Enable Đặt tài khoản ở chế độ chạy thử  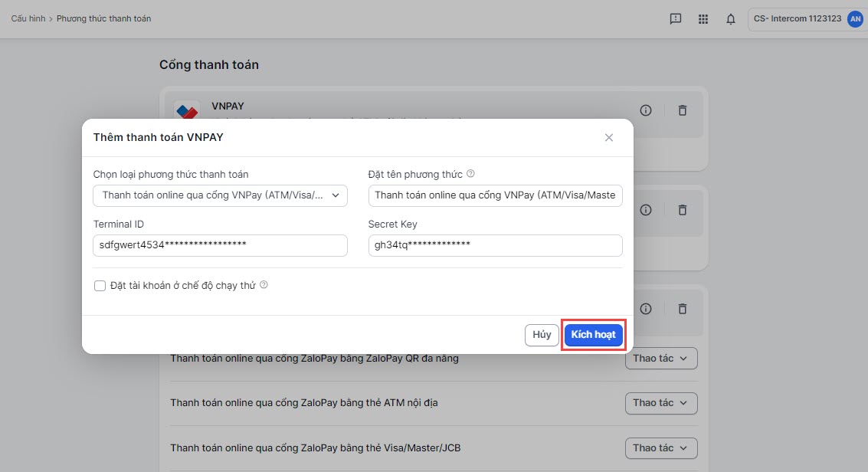[x=100, y=286]
